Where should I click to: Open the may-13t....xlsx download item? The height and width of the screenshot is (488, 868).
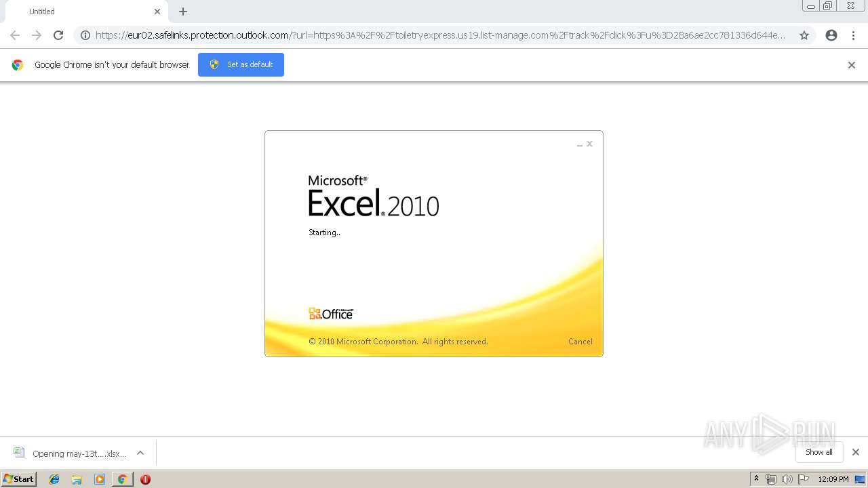(71, 453)
